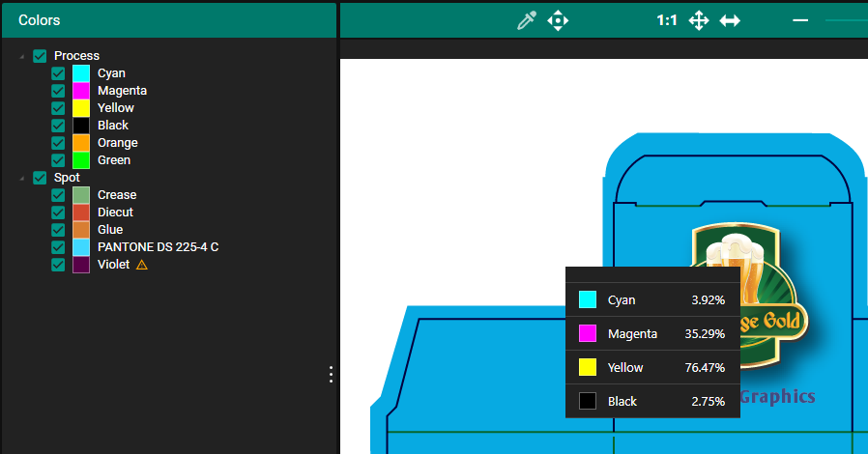
Task: Toggle the Process group checkbox
Action: pos(40,56)
